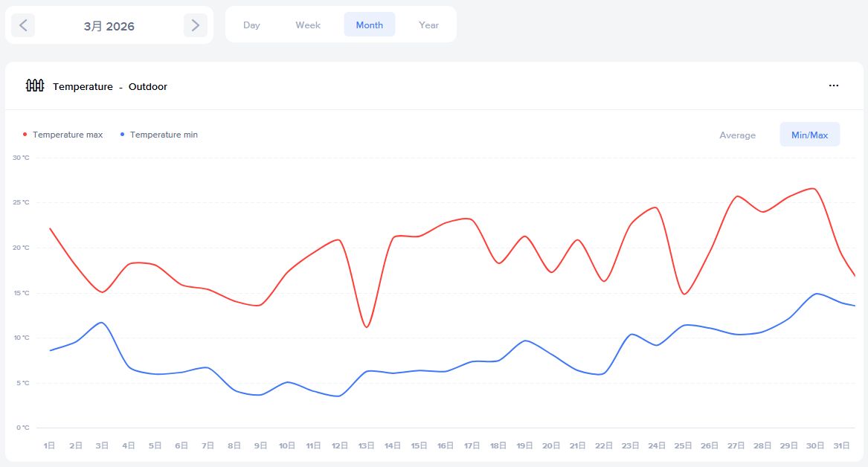Hide the Temperature min series
Viewport: 868px width, 467px height.
click(164, 135)
